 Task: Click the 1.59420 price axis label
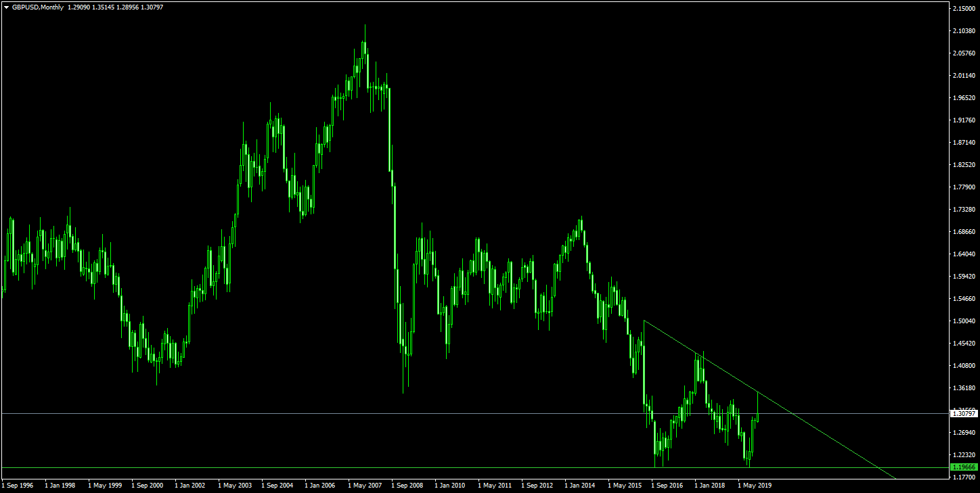point(964,277)
